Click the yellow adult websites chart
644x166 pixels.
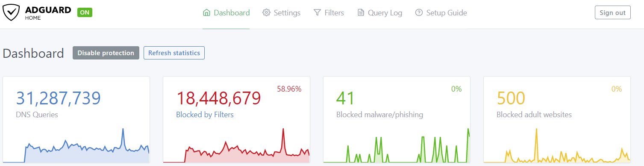click(557, 145)
